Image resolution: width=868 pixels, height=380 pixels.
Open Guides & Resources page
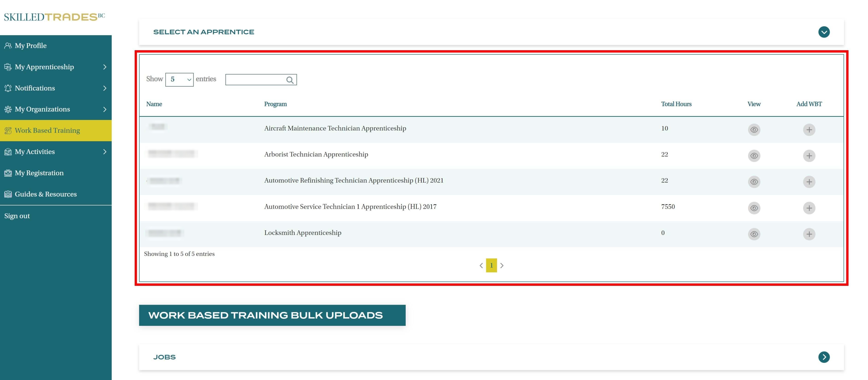click(46, 194)
